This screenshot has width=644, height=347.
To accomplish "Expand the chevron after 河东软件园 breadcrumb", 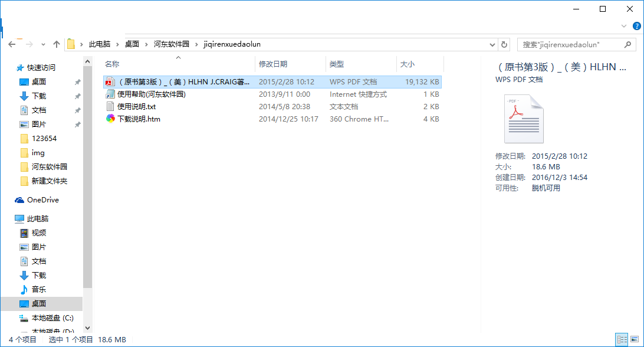I will coord(196,44).
